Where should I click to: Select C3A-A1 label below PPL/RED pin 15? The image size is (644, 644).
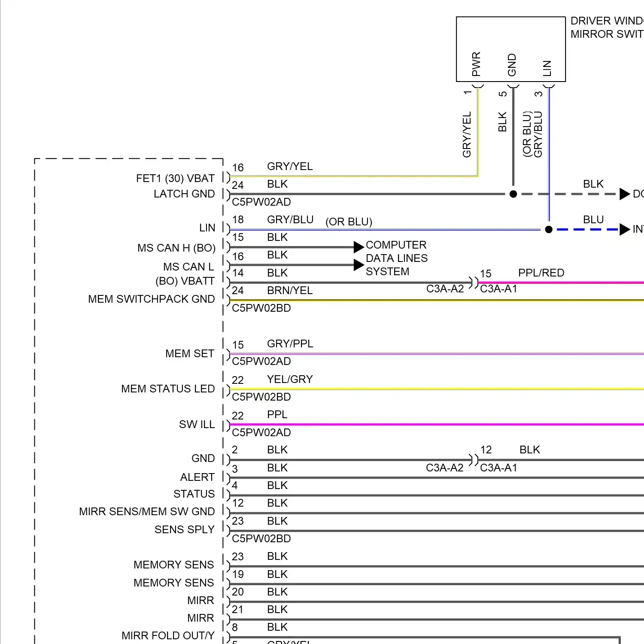click(x=498, y=289)
